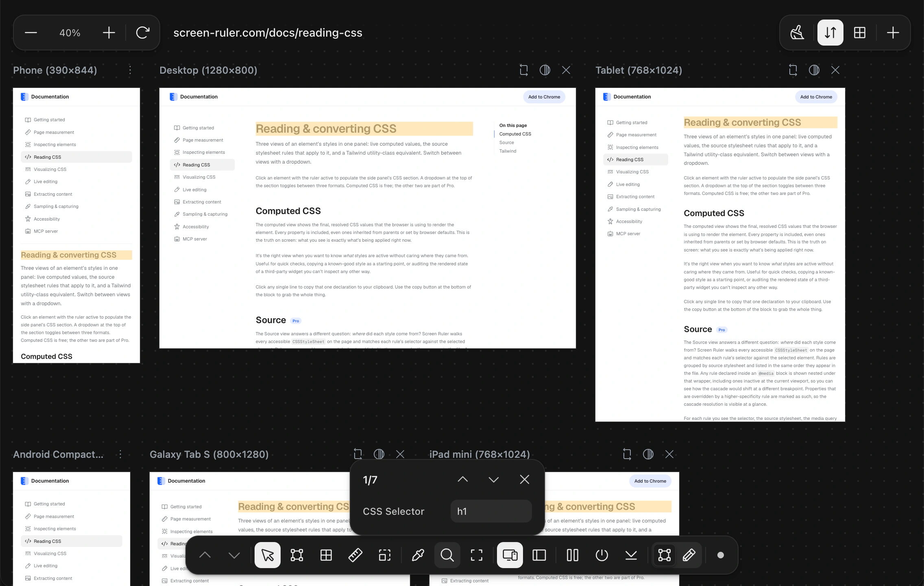Click the URL screen-ruler.com/docs/reading-css
Screen dimensions: 924x586
268,33
